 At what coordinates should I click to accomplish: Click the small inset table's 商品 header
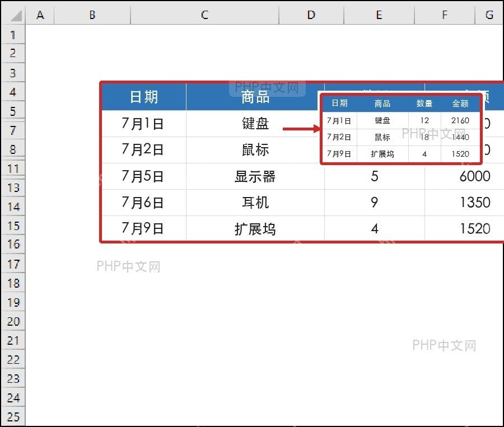(382, 104)
